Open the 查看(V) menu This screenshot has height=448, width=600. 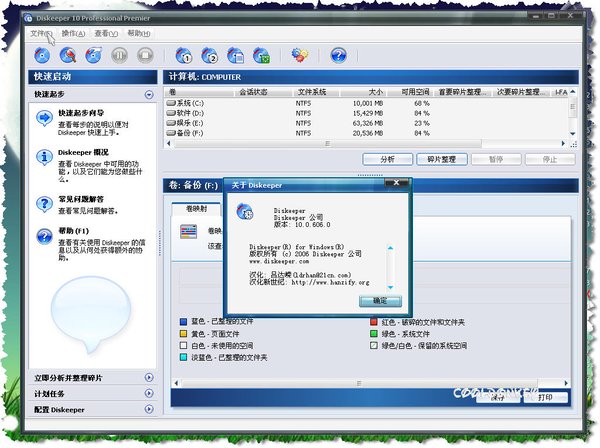106,34
